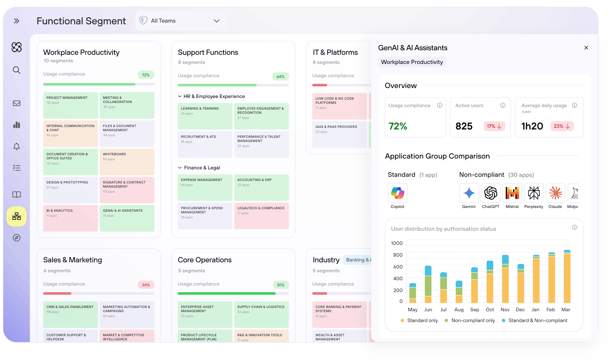Screen dimensions: 612x364
Task: Open the All Teams dropdown
Action: pyautogui.click(x=181, y=21)
